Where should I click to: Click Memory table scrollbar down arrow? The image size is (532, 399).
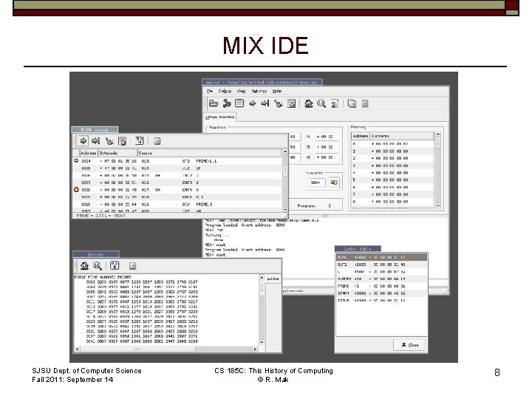click(438, 205)
